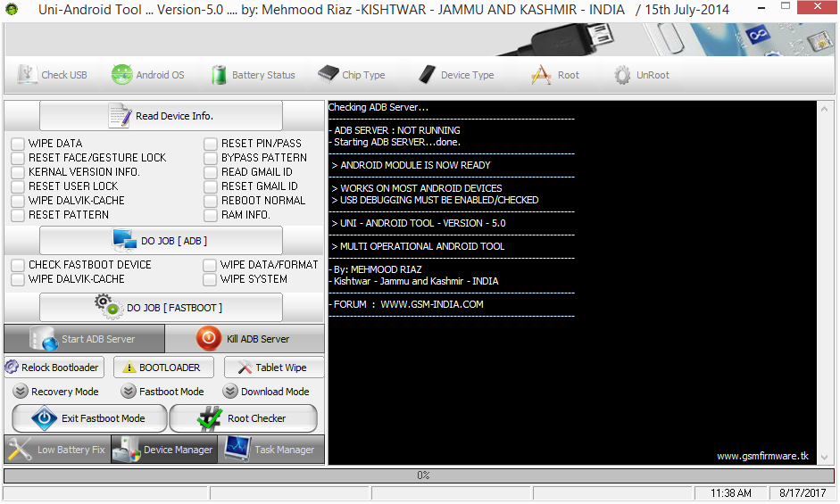
Task: Click Android OS toolbar label
Action: [x=160, y=75]
